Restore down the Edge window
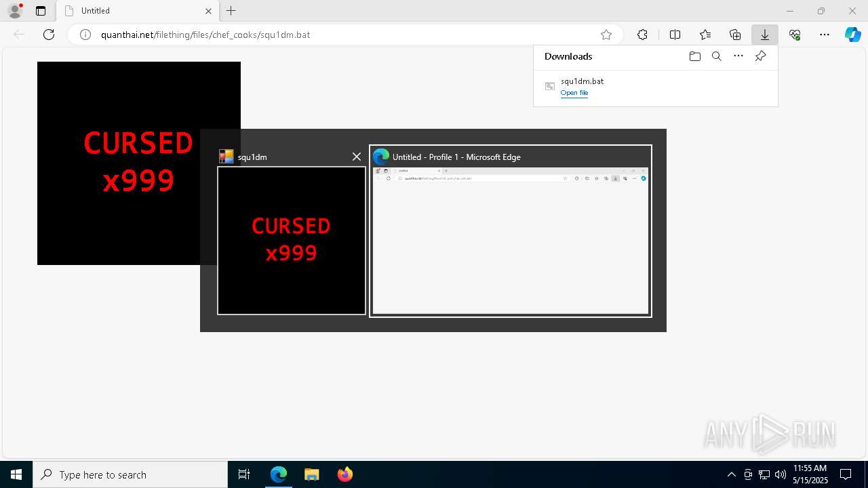 click(821, 11)
